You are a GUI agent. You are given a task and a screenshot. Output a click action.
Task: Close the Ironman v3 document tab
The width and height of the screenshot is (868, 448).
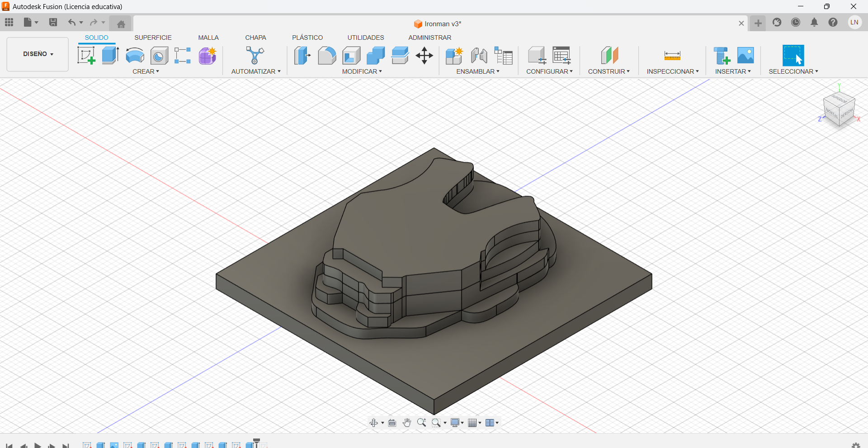click(741, 24)
